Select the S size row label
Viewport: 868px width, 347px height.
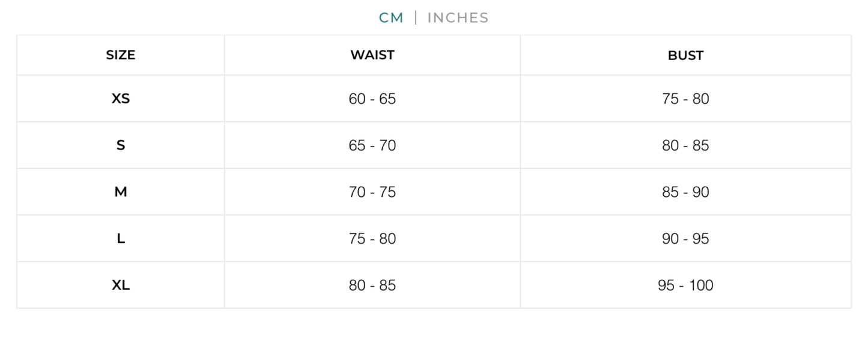[x=120, y=145]
